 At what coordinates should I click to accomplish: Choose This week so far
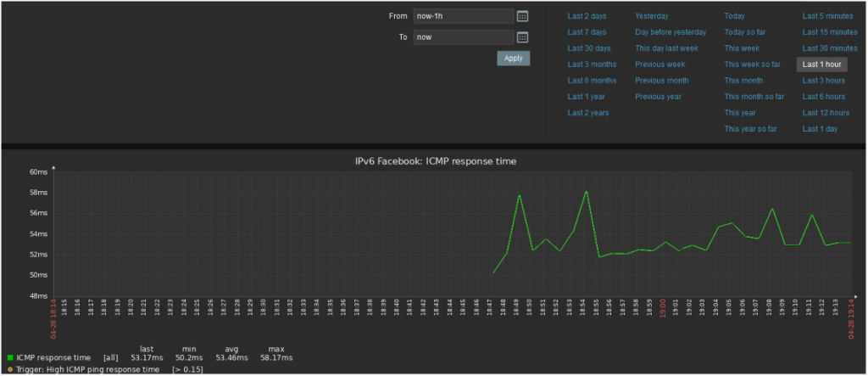point(752,65)
